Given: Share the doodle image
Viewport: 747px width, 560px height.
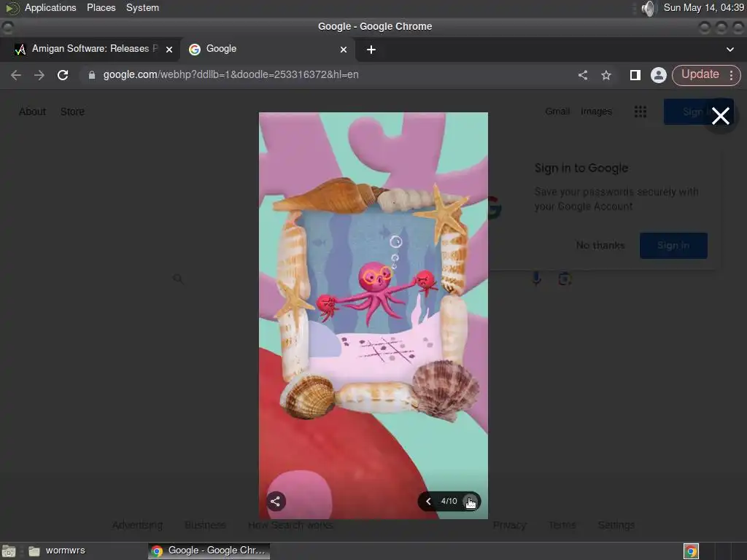Looking at the screenshot, I should [x=275, y=501].
